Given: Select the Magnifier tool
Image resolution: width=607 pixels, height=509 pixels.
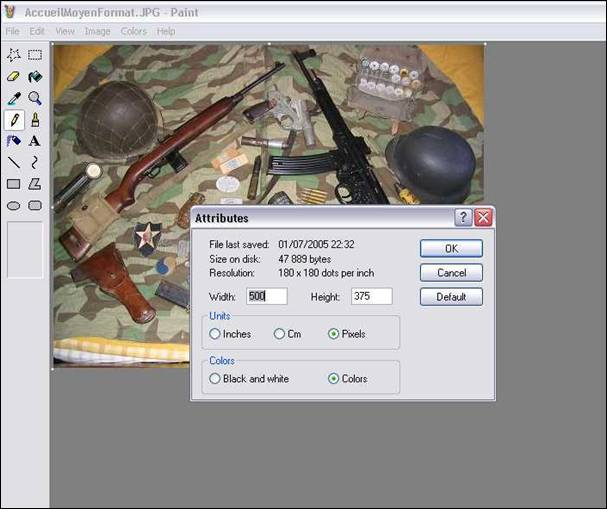Looking at the screenshot, I should tap(35, 98).
